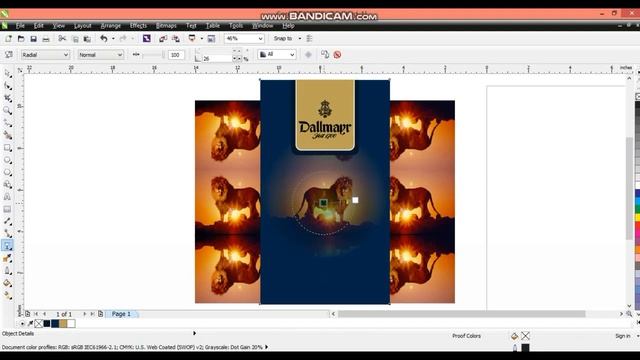
Task: Select the highlighted Transparency tool
Action: (7, 246)
